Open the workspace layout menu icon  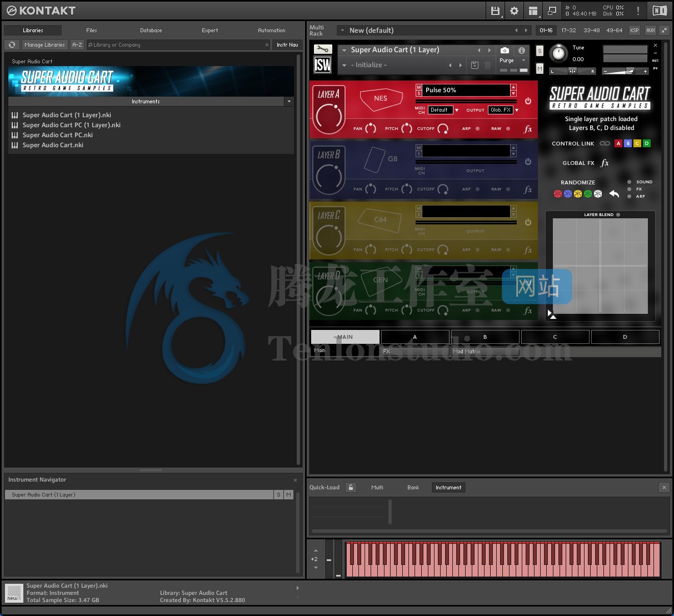[533, 11]
